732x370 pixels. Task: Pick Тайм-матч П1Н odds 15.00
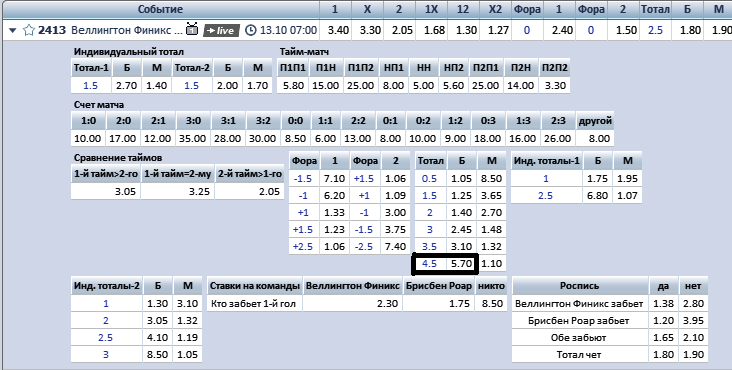pos(326,85)
